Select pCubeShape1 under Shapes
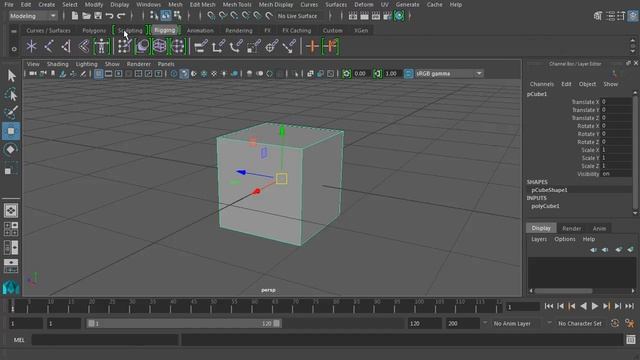The height and width of the screenshot is (360, 640). (549, 190)
